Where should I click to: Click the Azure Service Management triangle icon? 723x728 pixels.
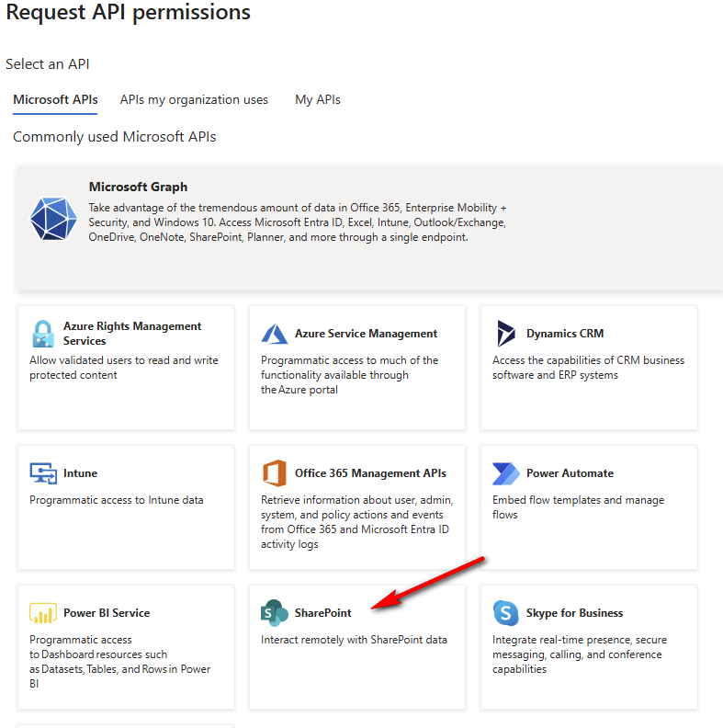(x=275, y=334)
